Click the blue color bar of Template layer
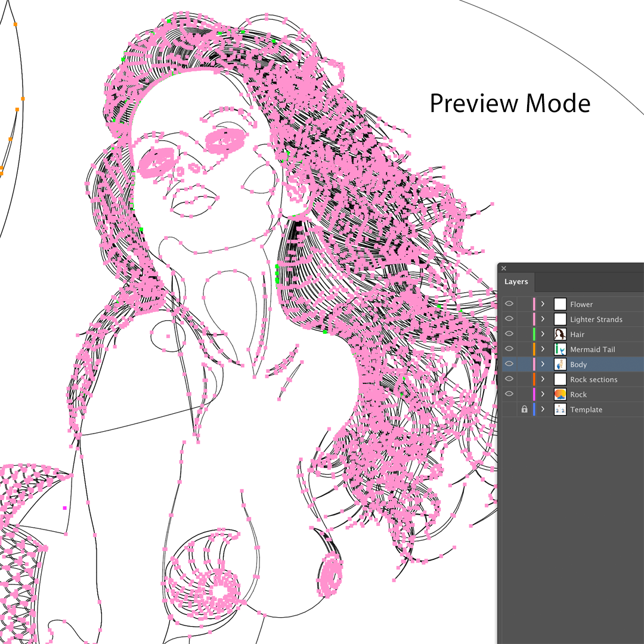The width and height of the screenshot is (644, 644). click(534, 409)
